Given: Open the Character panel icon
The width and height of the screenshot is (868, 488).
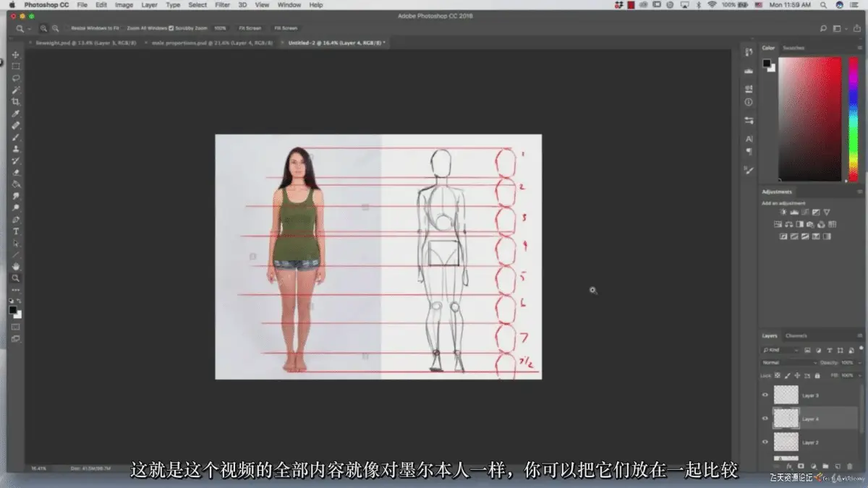Looking at the screenshot, I should (x=749, y=139).
